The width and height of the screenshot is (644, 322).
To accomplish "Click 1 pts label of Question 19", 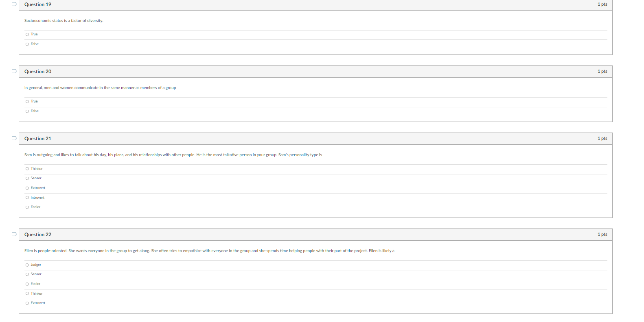I will point(602,4).
